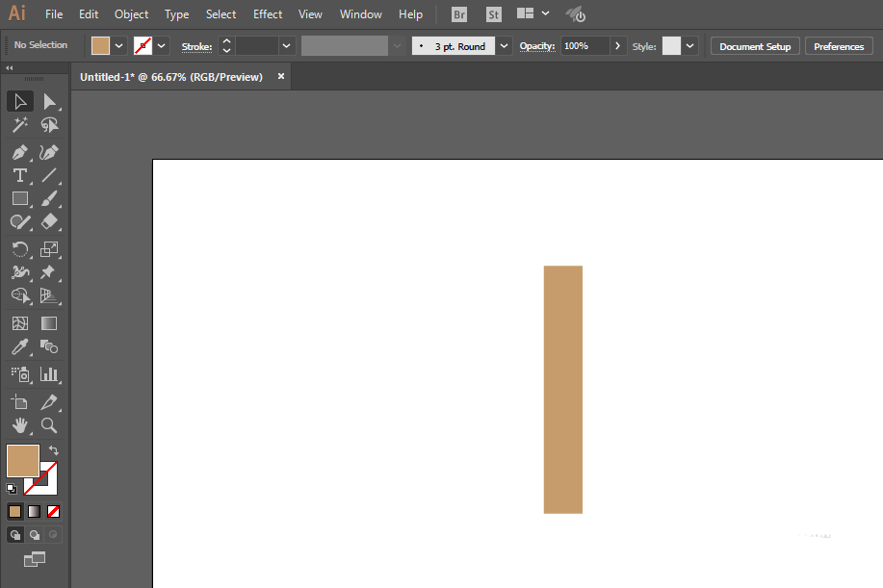Choose the Scale tool
883x588 pixels.
click(x=49, y=249)
